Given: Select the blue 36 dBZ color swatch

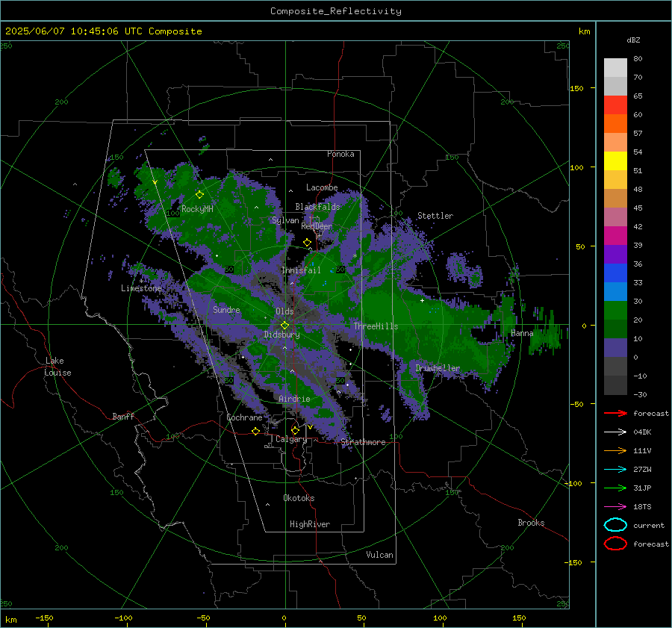Looking at the screenshot, I should (x=615, y=273).
